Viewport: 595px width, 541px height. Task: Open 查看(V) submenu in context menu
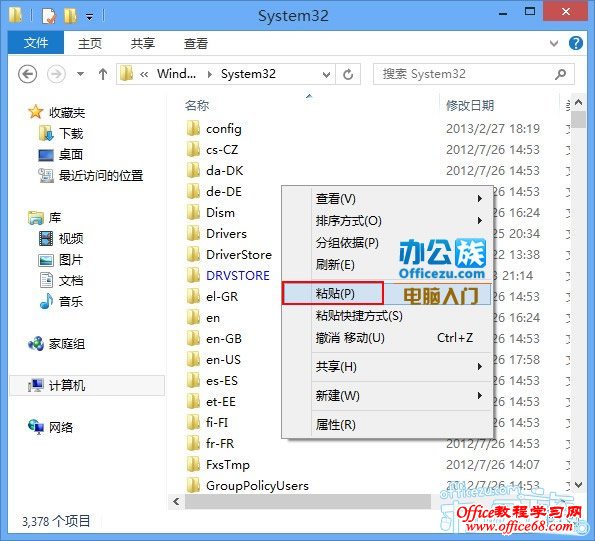click(387, 199)
